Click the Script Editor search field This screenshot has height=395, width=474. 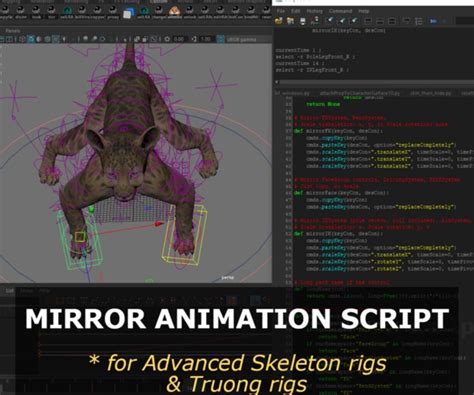coord(465,21)
